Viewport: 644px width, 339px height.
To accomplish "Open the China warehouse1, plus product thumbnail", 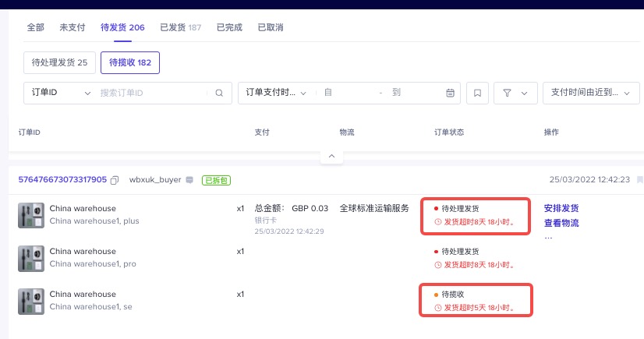I will [x=31, y=215].
